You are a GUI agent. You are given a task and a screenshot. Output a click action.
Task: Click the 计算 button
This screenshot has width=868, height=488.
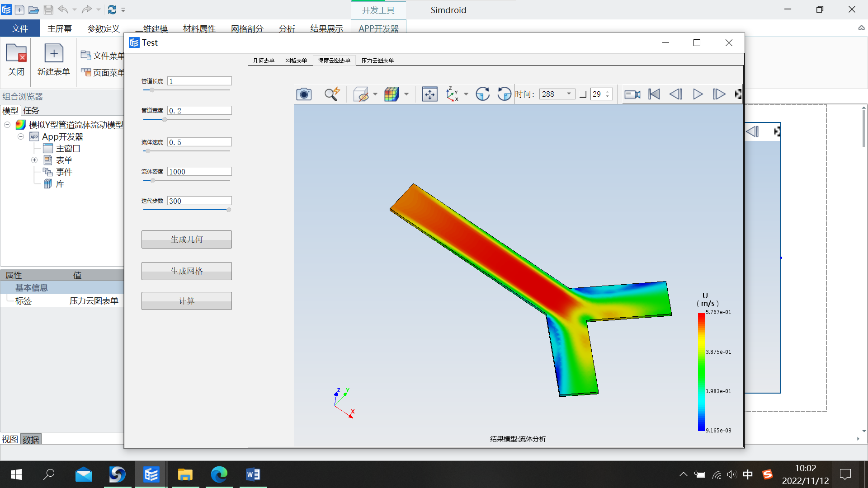point(187,301)
